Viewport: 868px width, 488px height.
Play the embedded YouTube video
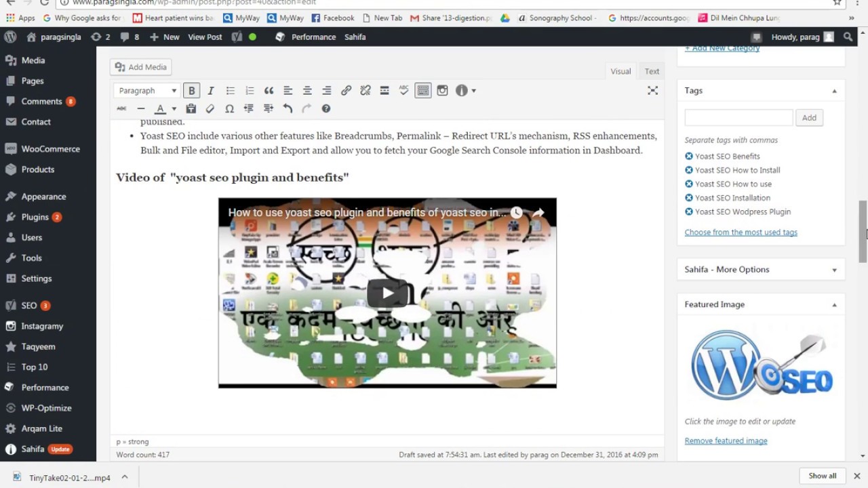point(387,293)
